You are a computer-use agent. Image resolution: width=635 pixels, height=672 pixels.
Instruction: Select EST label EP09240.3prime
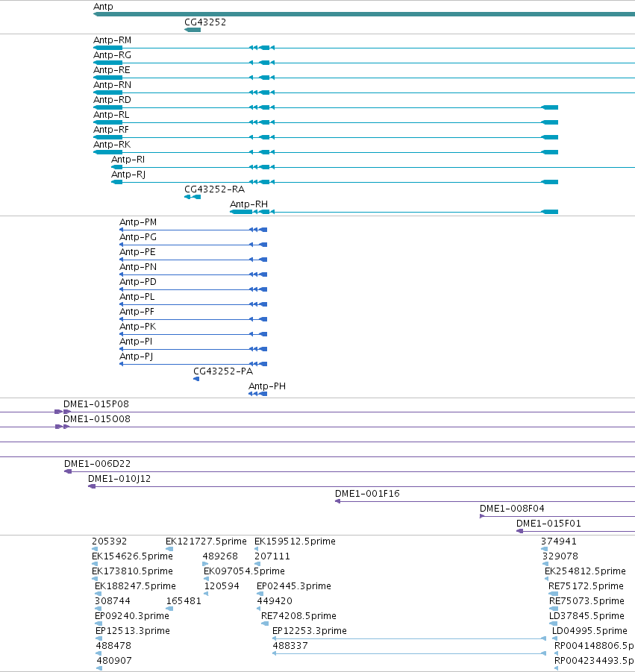pos(132,616)
